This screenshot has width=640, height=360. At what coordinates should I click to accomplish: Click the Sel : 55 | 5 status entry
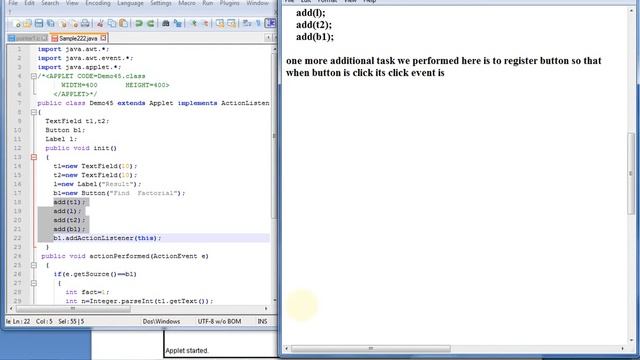71,322
